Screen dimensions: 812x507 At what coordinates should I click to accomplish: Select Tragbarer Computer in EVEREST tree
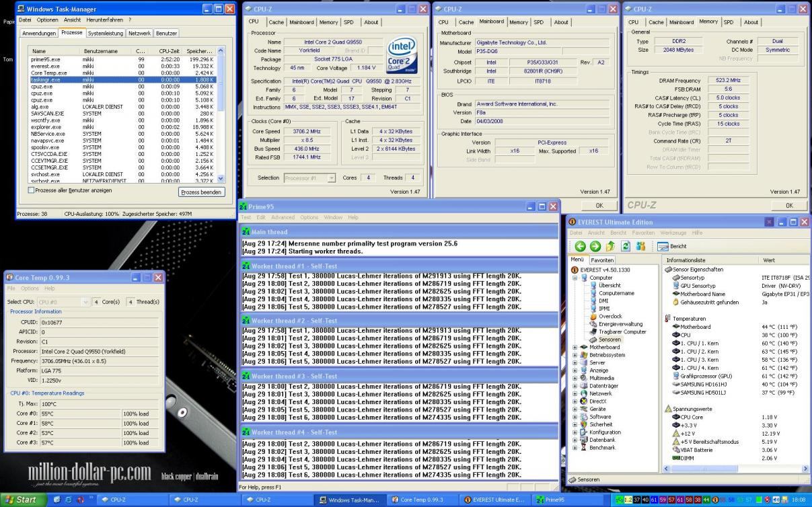(x=617, y=331)
